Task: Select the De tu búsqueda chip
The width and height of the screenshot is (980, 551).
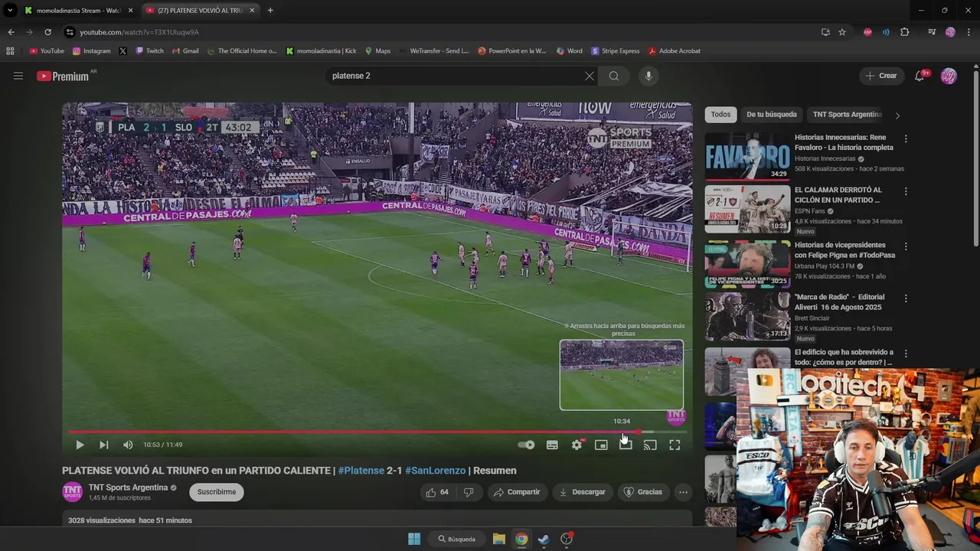Action: (x=772, y=115)
